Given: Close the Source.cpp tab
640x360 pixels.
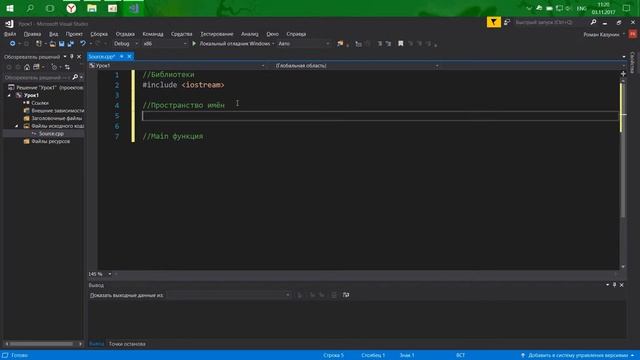Looking at the screenshot, I should coord(129,56).
